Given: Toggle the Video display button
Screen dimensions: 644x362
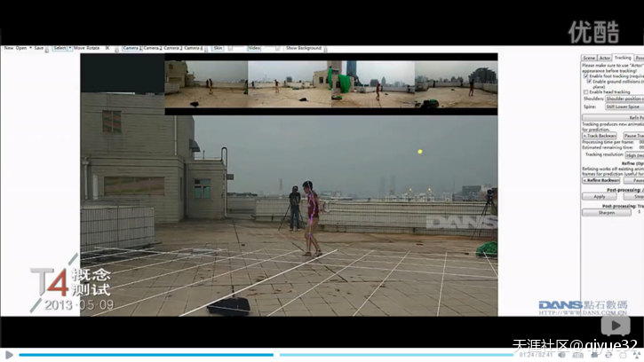Looking at the screenshot, I should (x=254, y=48).
